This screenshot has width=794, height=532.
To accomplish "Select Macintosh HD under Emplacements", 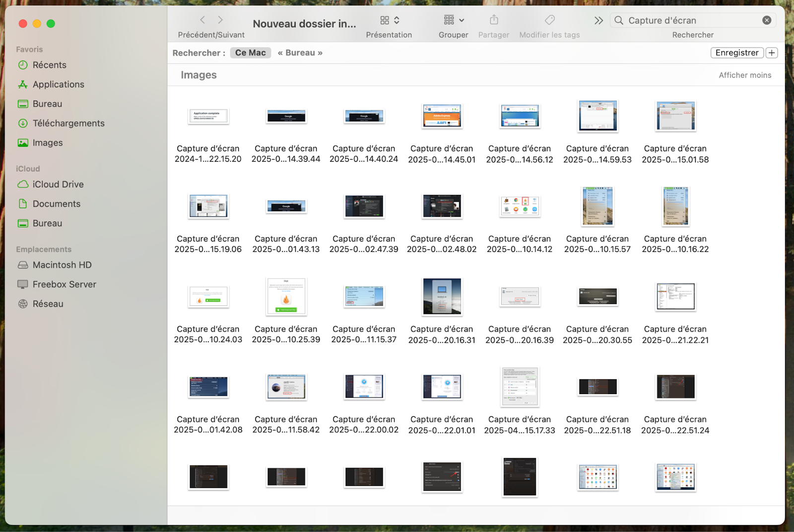I will pyautogui.click(x=62, y=265).
